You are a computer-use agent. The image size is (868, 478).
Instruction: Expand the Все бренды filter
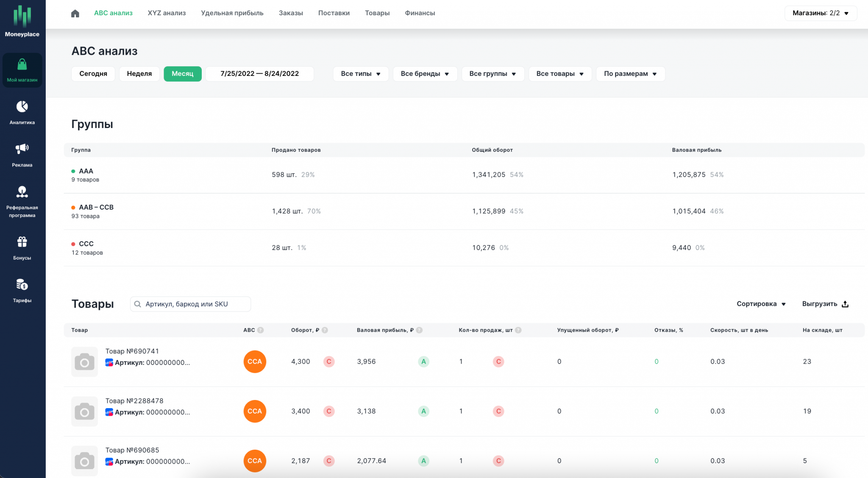pos(425,74)
